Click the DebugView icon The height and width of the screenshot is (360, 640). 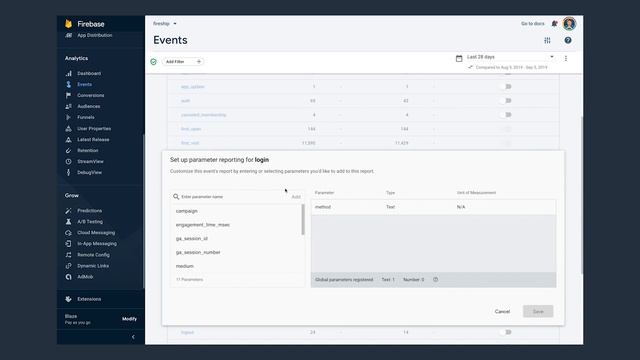point(69,173)
